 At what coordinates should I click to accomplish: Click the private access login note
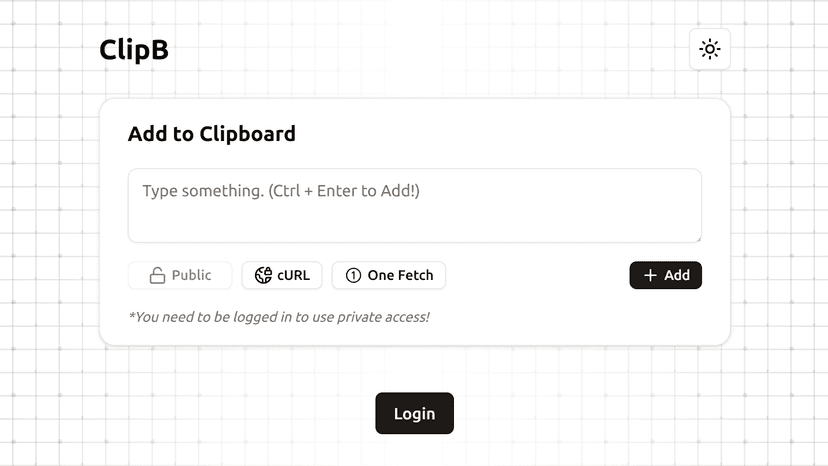pos(279,317)
